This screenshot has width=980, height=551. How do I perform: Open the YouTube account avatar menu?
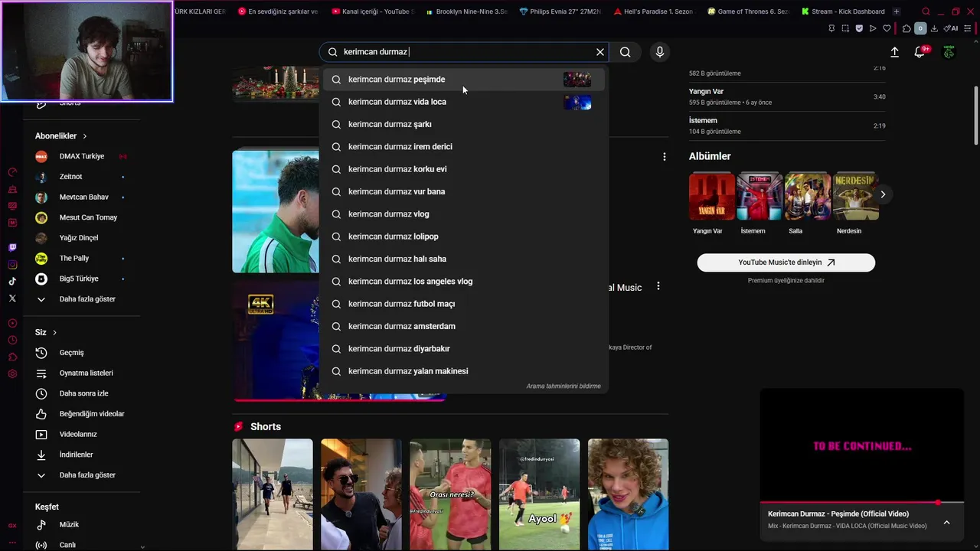[x=949, y=52]
